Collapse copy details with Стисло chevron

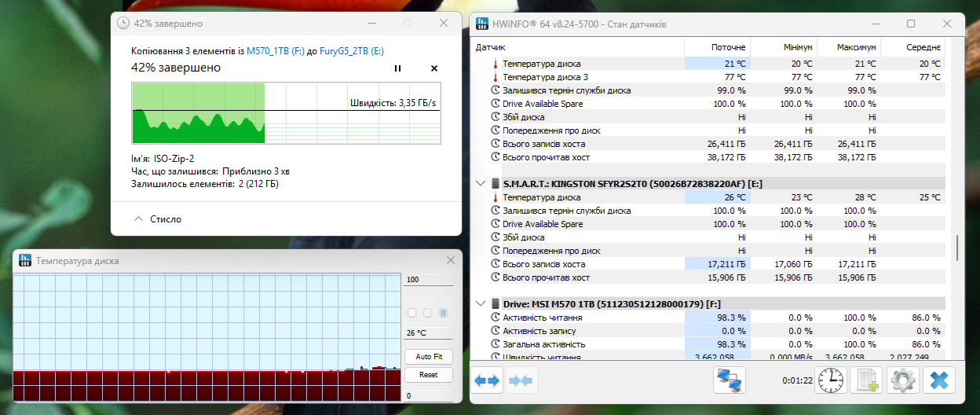(139, 219)
